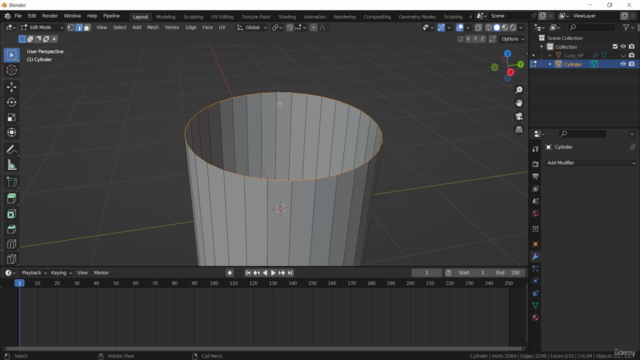The height and width of the screenshot is (360, 640).
Task: Expand the Cube_HP tree item
Action: [x=550, y=56]
